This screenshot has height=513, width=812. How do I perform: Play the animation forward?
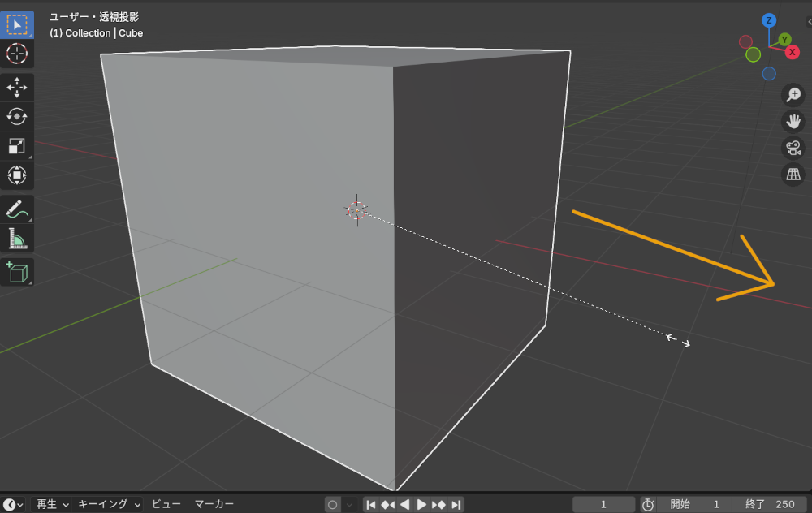(x=421, y=504)
